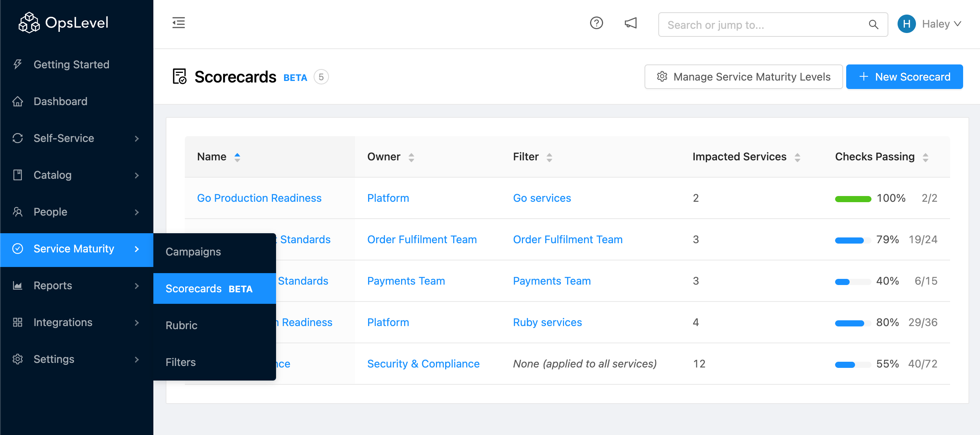Collapse sidebar with the menu fold icon
This screenshot has width=980, height=435.
pos(179,23)
